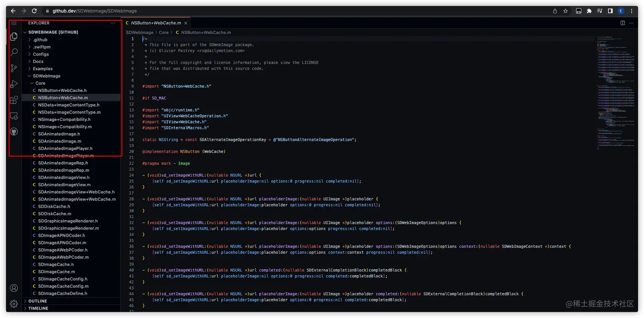The width and height of the screenshot is (644, 318).
Task: Click the #if SD_MAC line
Action: (154, 98)
